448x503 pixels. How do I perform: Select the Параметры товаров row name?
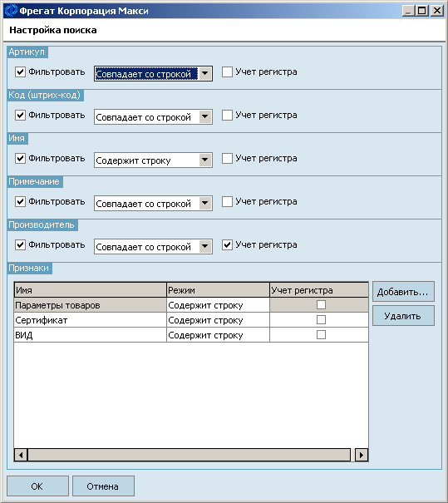(x=90, y=305)
